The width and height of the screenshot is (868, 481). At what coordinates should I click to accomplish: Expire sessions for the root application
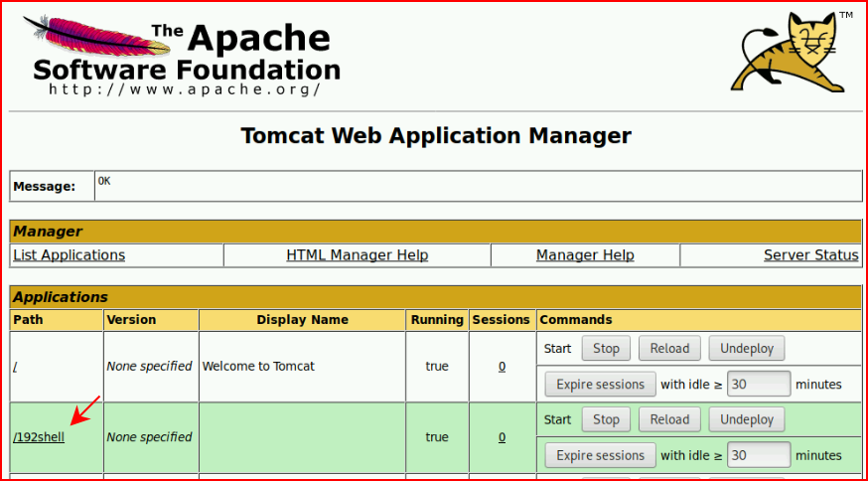[600, 384]
